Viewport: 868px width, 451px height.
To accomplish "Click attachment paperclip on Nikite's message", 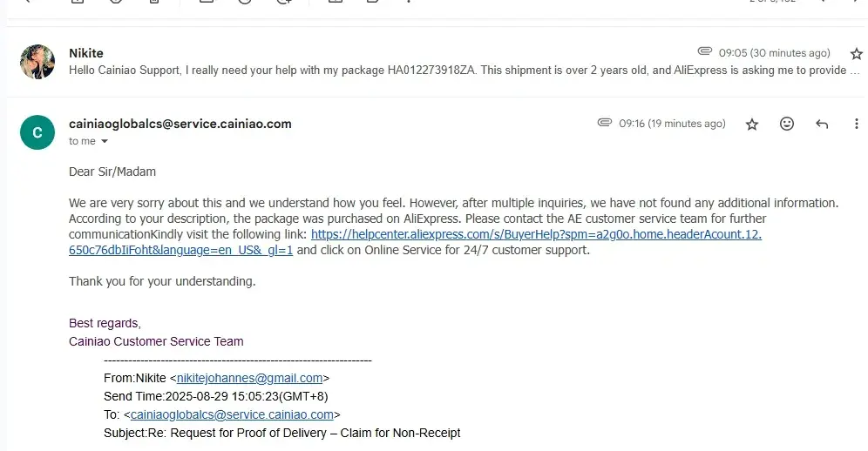I will point(705,52).
